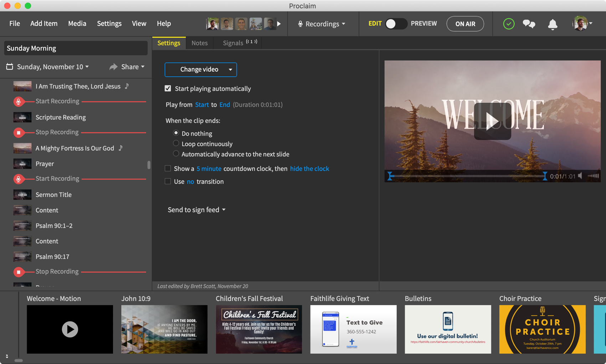Enable the Use no transition checkbox
606x364 pixels.
coord(168,181)
